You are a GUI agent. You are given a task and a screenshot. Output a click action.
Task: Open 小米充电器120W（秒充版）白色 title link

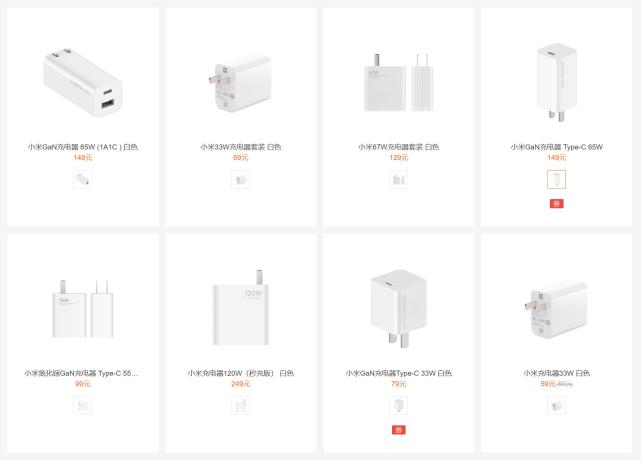pos(241,373)
